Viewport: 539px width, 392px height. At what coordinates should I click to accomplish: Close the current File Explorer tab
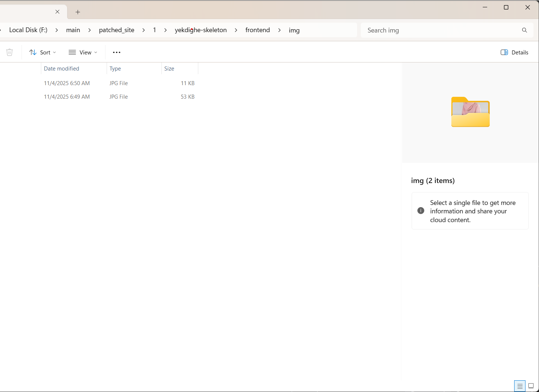[57, 12]
